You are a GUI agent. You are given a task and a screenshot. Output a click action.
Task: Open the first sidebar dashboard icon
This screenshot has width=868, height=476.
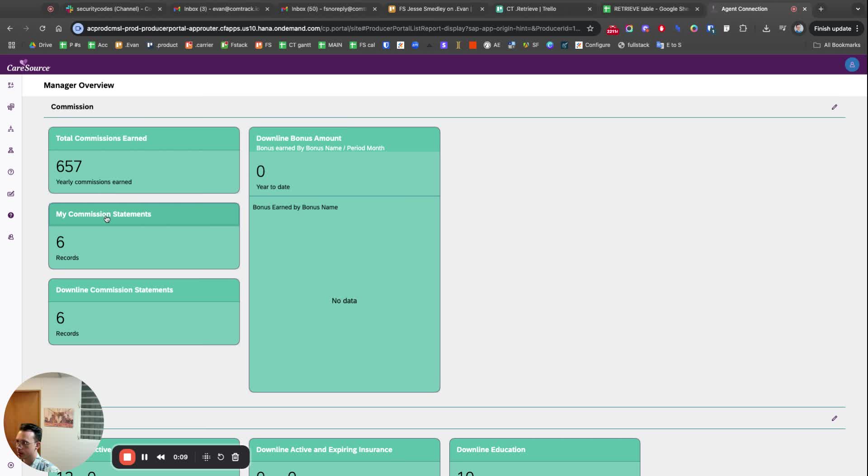11,85
